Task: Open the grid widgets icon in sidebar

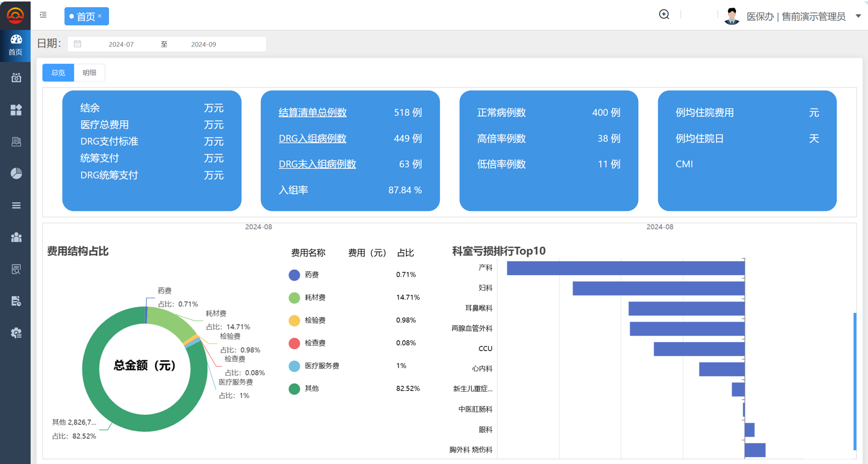Action: pos(16,110)
